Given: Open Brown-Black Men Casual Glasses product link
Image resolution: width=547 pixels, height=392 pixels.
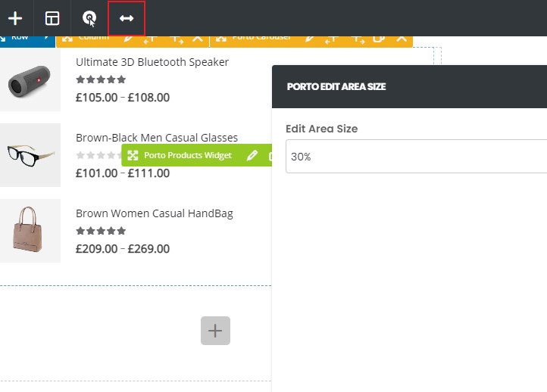Looking at the screenshot, I should coord(156,138).
